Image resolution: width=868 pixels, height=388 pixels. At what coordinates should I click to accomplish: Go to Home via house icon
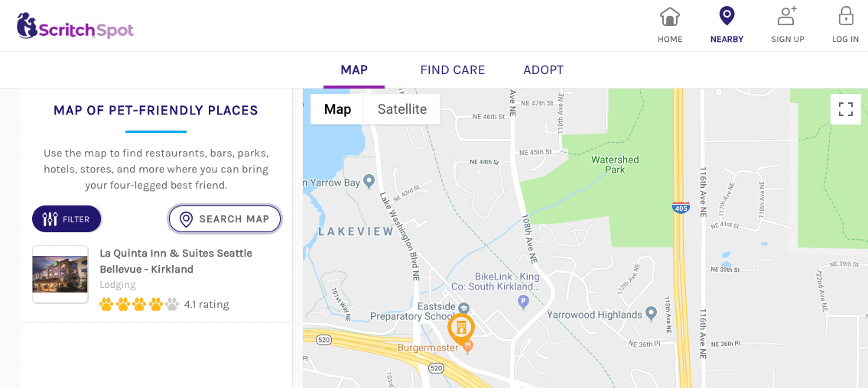click(670, 17)
